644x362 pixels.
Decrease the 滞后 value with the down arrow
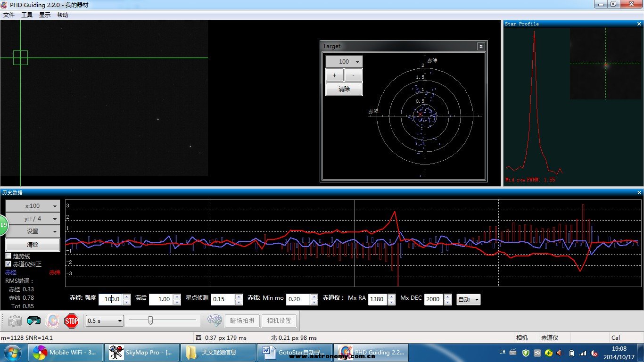177,303
